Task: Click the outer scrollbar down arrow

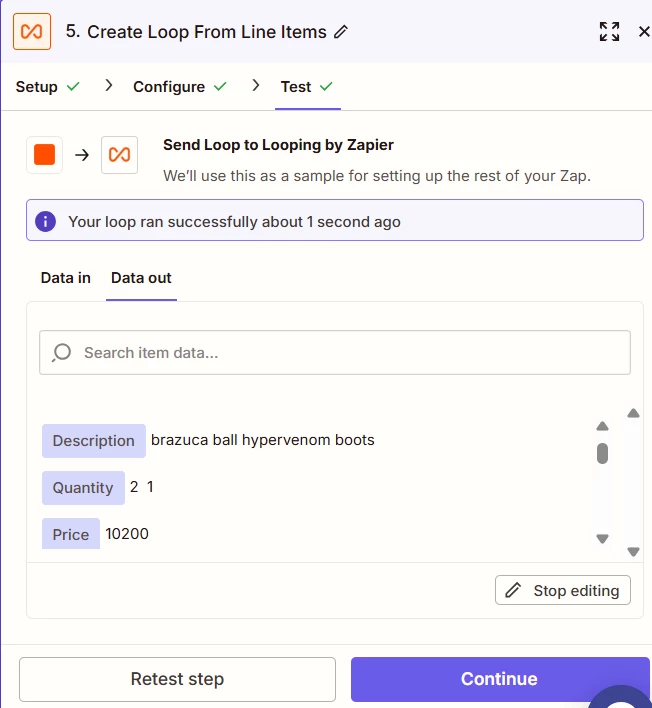Action: pos(633,551)
